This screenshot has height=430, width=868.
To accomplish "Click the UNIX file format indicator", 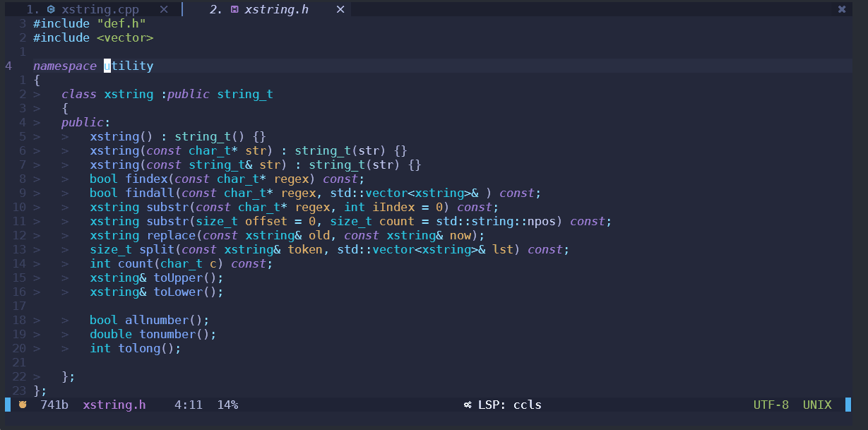I will click(x=817, y=405).
